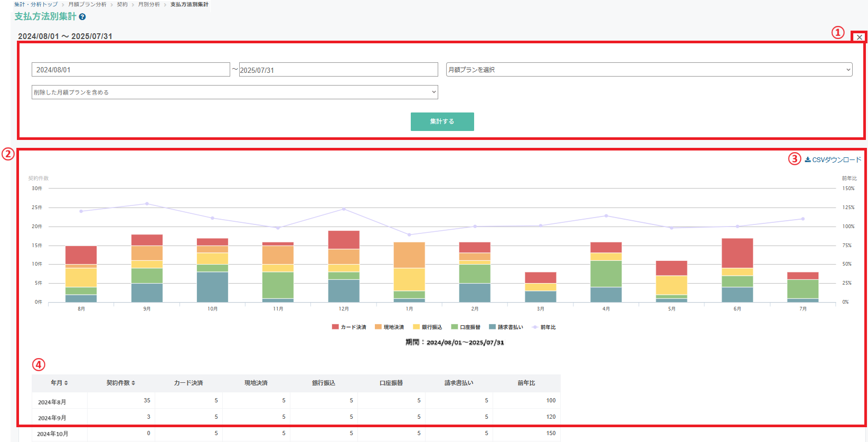Open the 月額プランを選択 dropdown

click(x=649, y=70)
